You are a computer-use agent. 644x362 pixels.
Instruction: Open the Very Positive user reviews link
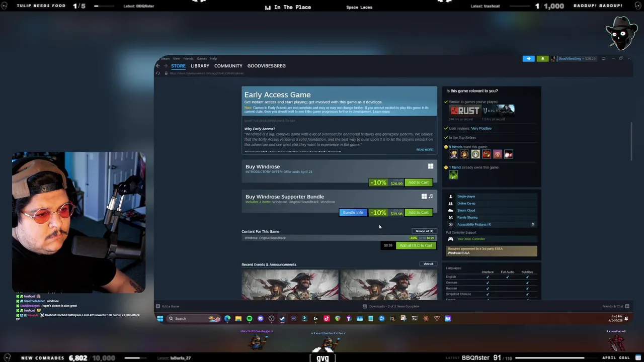click(481, 128)
